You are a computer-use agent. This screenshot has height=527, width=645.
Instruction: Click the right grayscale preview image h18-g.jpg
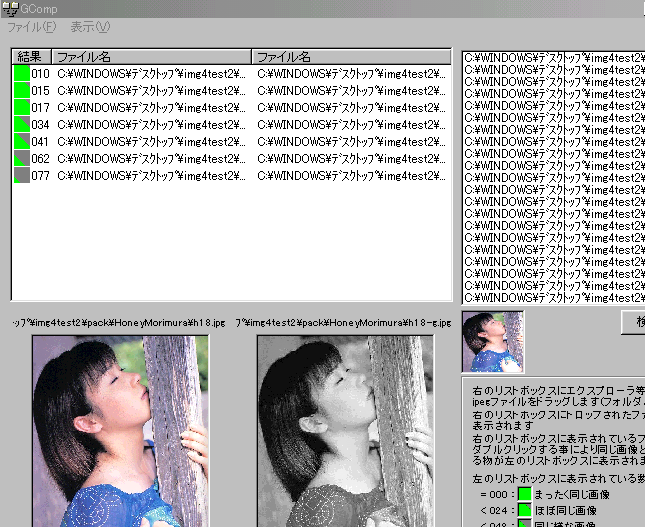(345, 430)
